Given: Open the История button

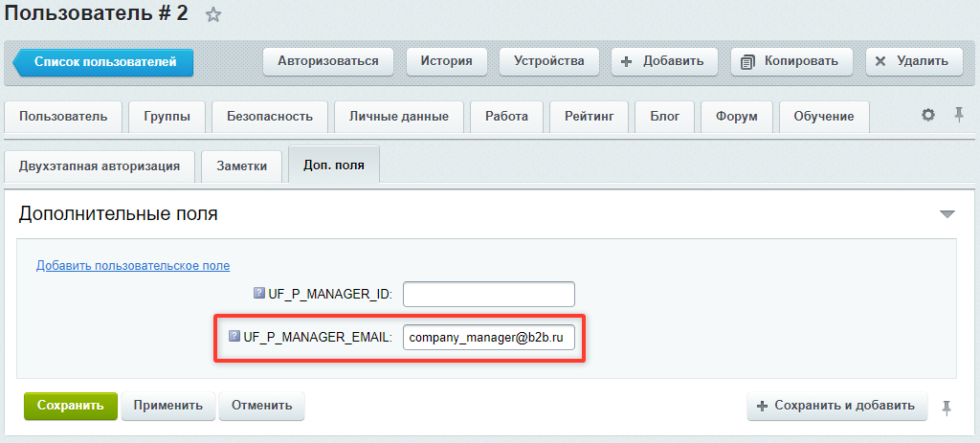Looking at the screenshot, I should [446, 61].
